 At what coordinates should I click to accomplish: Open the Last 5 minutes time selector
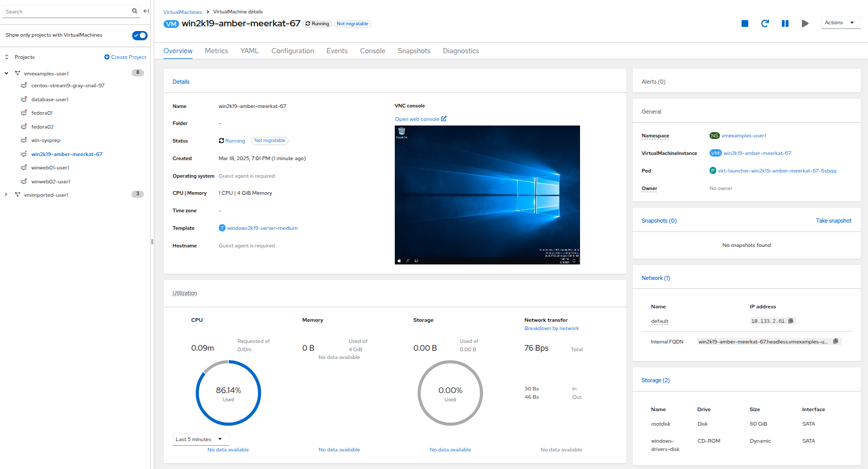(x=200, y=439)
